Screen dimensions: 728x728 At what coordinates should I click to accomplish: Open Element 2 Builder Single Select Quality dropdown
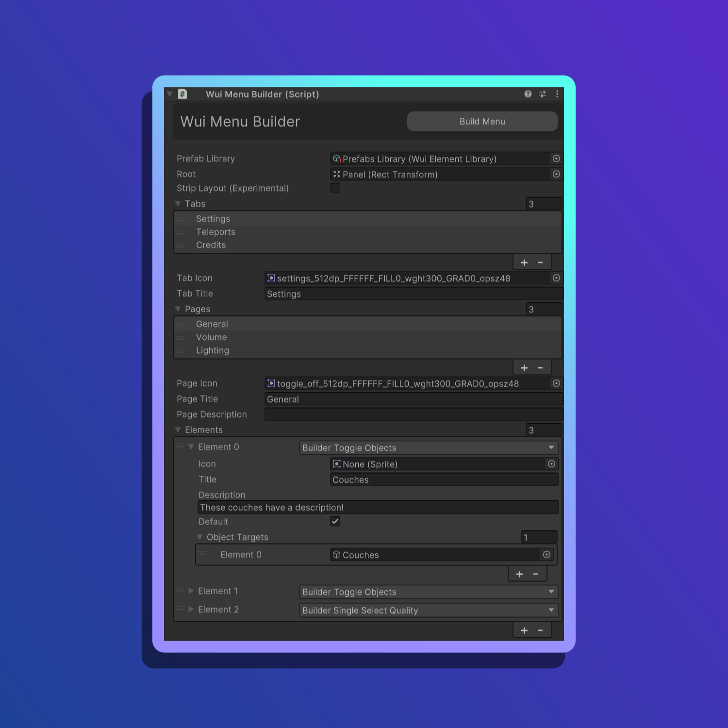pos(429,610)
